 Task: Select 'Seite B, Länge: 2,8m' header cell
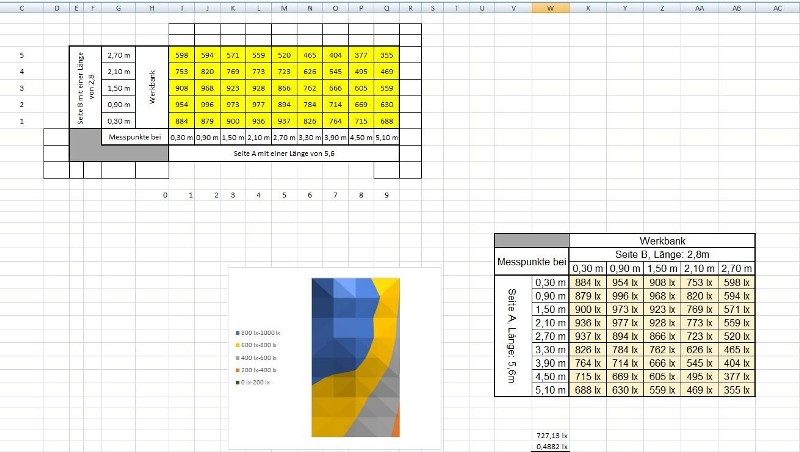661,253
